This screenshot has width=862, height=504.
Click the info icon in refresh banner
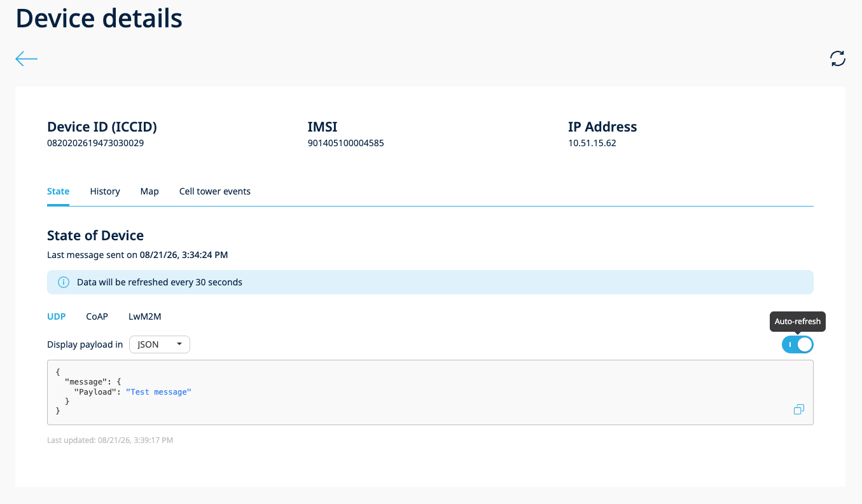(64, 282)
